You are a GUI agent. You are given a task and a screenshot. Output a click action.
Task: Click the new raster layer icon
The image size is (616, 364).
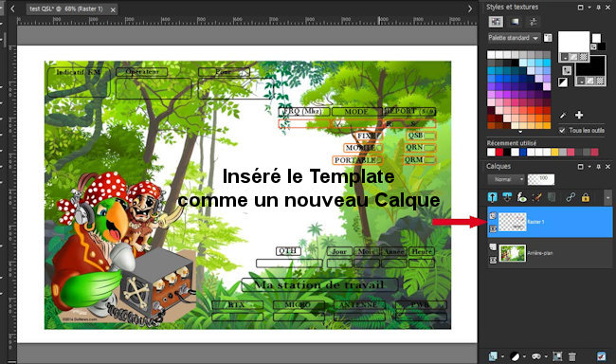click(x=493, y=356)
